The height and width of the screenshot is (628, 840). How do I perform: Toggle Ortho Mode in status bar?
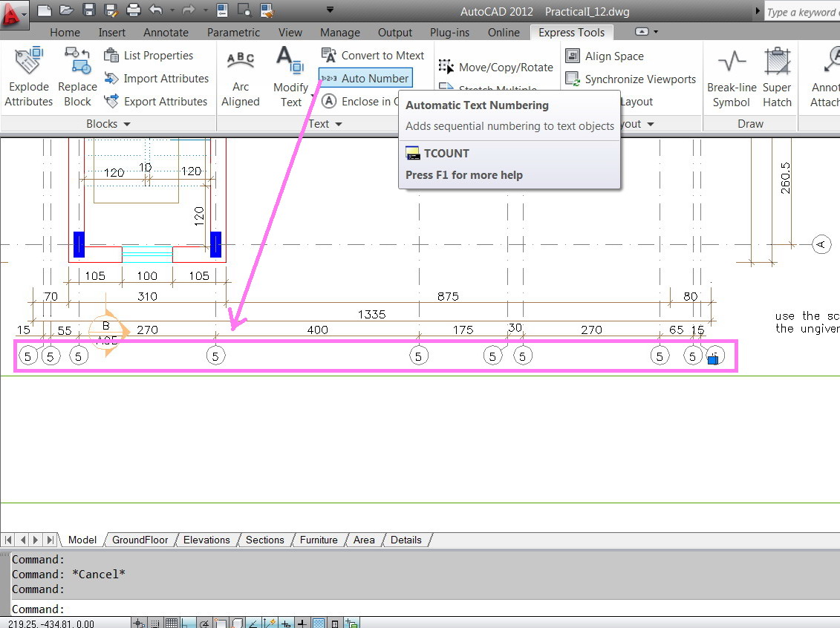tap(188, 623)
